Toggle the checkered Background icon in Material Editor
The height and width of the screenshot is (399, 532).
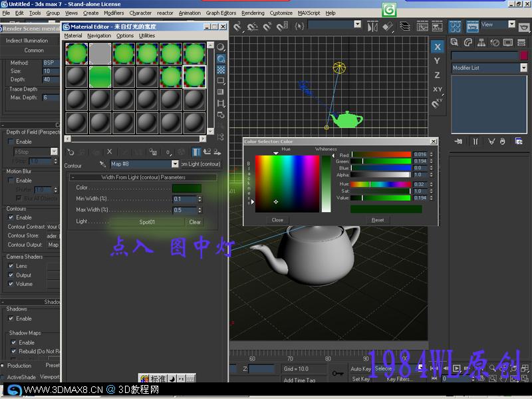[x=221, y=70]
